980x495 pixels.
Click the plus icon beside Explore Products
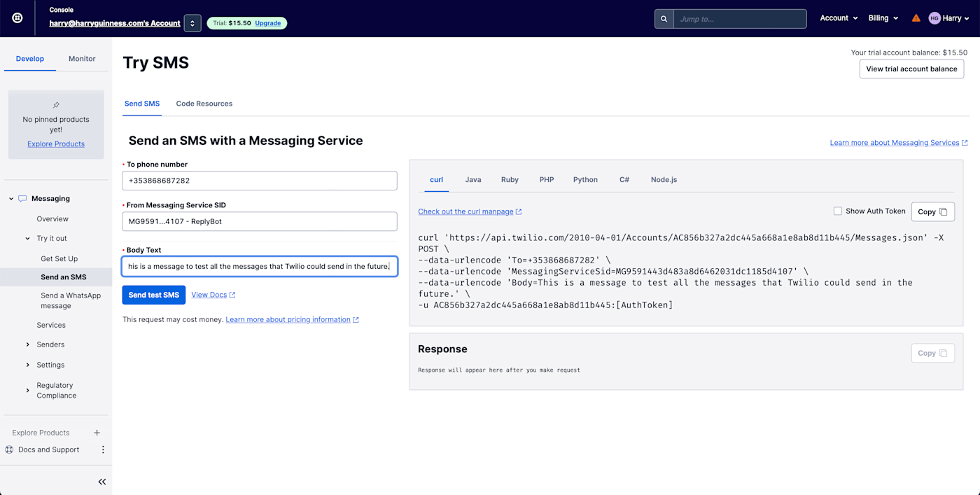click(x=97, y=433)
